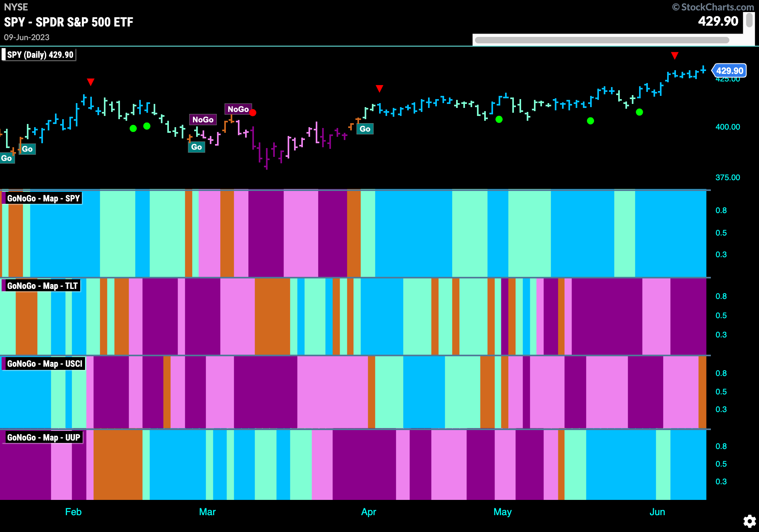Click the green dot just left of May

499,119
